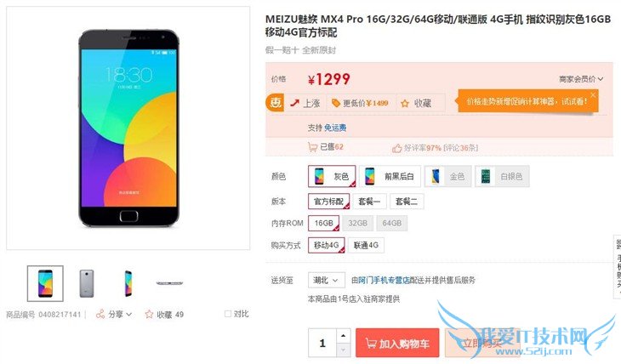Select the 灰色 color option
The image size is (621, 364).
point(332,176)
